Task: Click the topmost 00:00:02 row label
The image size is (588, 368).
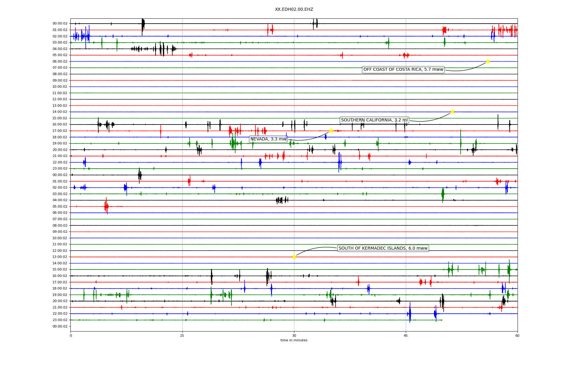Action: click(x=60, y=24)
